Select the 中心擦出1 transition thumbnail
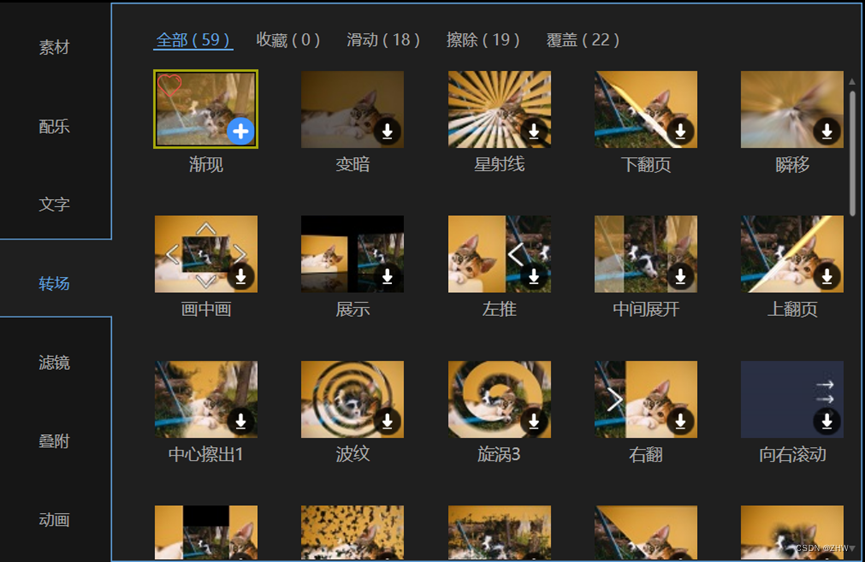Screen dimensions: 865x562 (206, 399)
